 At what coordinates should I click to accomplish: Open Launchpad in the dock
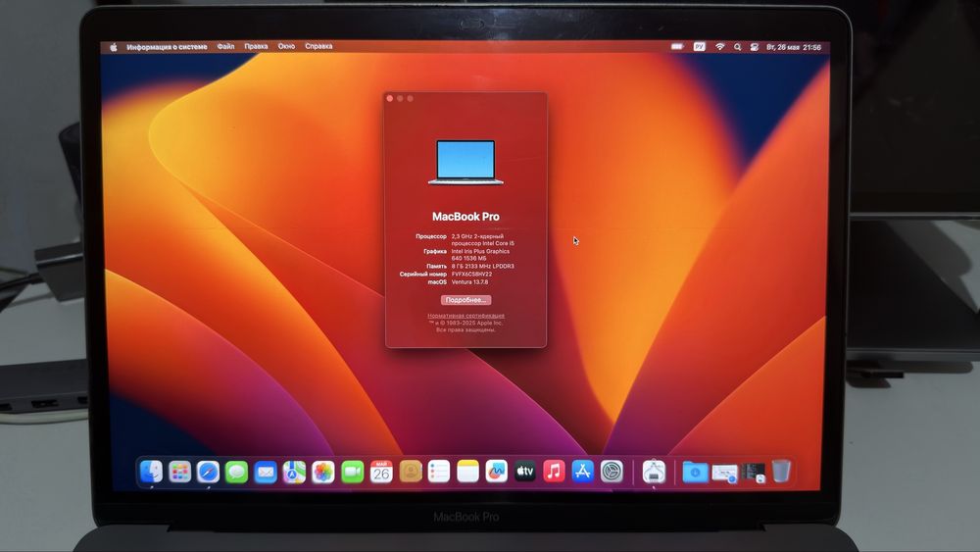[x=179, y=472]
